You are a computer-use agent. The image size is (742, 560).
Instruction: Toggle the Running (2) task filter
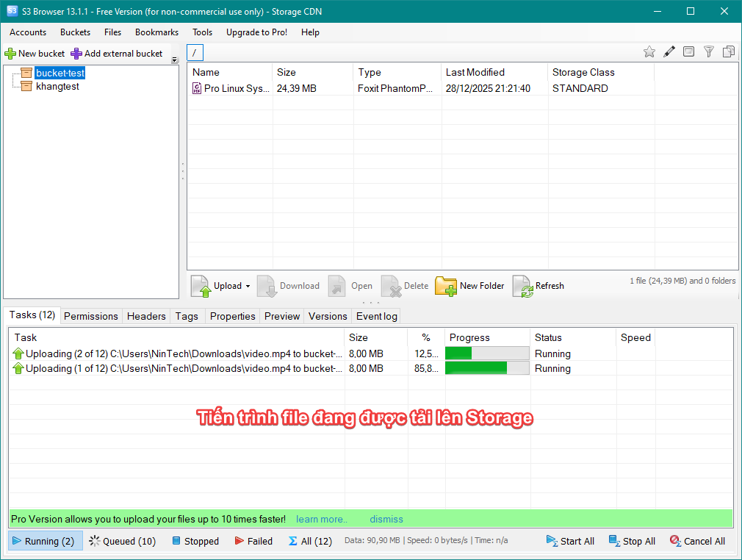tap(43, 541)
